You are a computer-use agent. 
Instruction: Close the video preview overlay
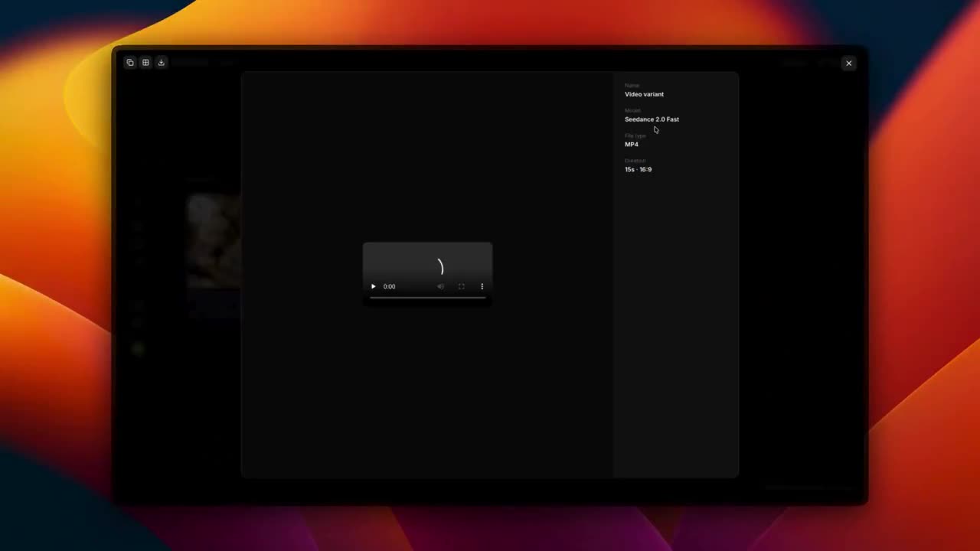(848, 64)
